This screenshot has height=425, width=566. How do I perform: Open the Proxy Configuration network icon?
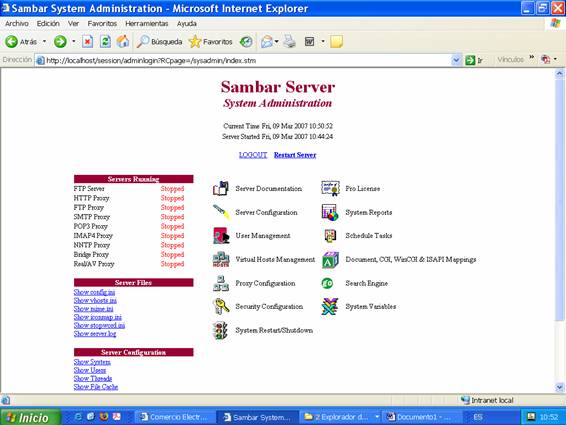(221, 283)
